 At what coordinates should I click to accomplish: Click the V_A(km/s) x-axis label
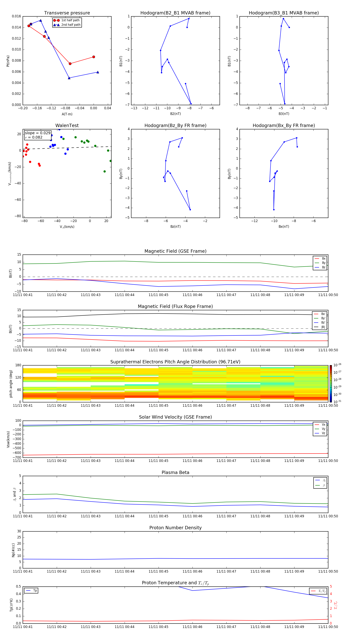click(x=67, y=227)
